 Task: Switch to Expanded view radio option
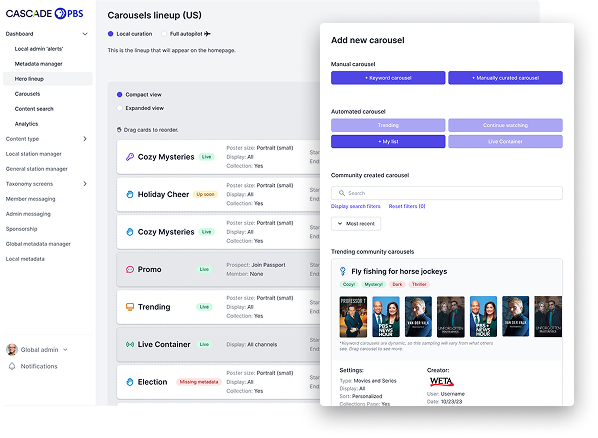[x=119, y=108]
